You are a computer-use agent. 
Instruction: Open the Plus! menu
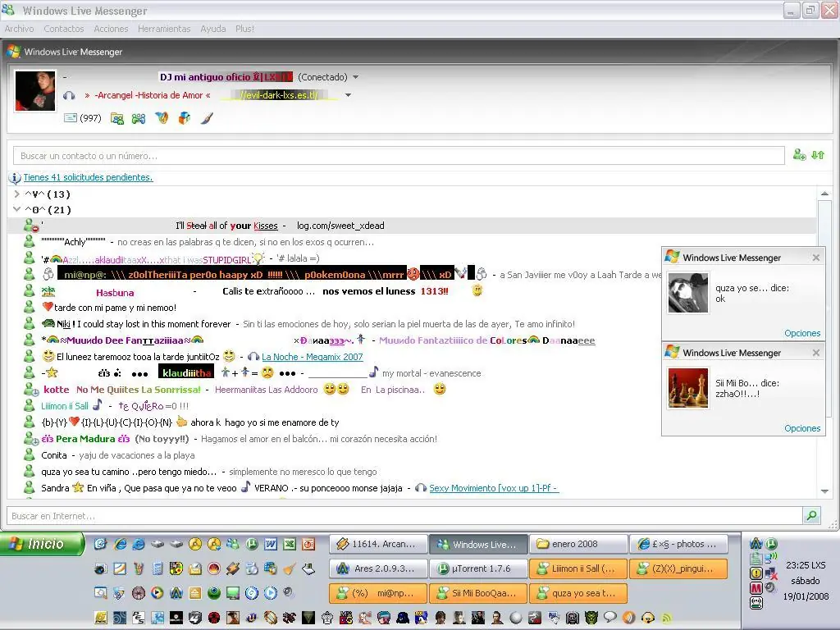click(244, 29)
